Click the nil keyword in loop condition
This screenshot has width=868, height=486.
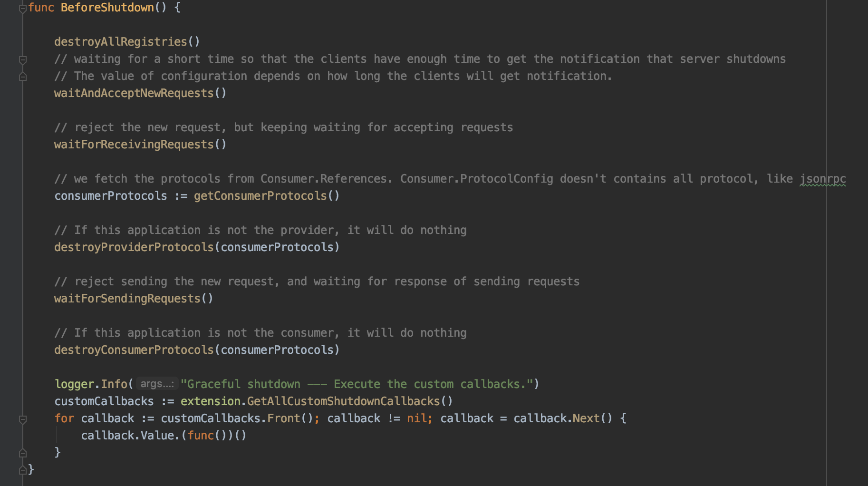[x=417, y=418]
